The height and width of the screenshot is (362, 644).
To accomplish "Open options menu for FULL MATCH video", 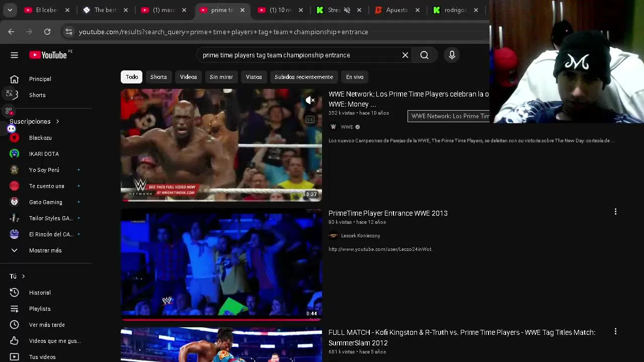I will (x=615, y=332).
